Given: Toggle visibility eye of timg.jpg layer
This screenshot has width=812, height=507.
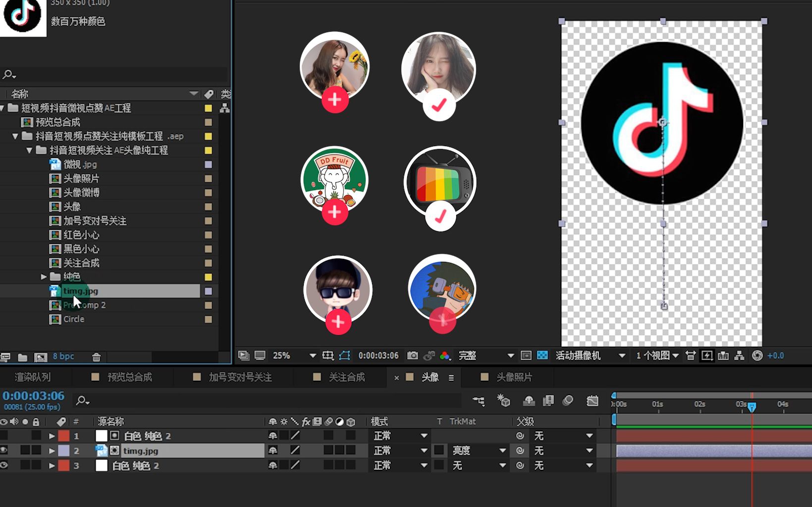Looking at the screenshot, I should coord(4,450).
